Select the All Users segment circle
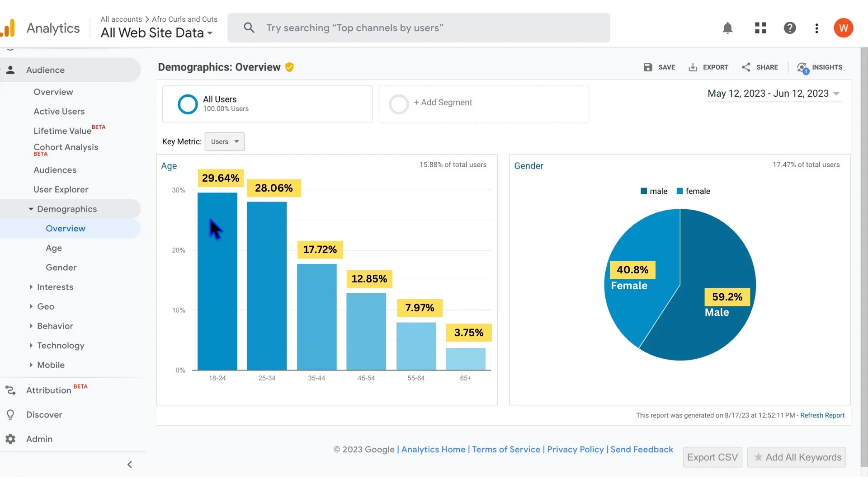868x488 pixels. pos(188,104)
